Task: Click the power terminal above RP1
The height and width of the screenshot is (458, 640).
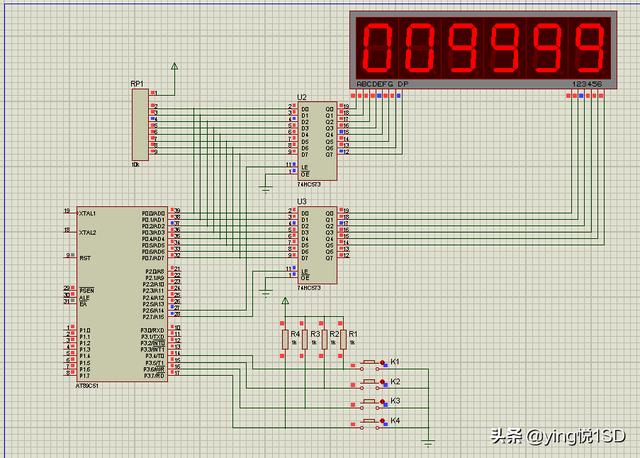Action: 174,67
